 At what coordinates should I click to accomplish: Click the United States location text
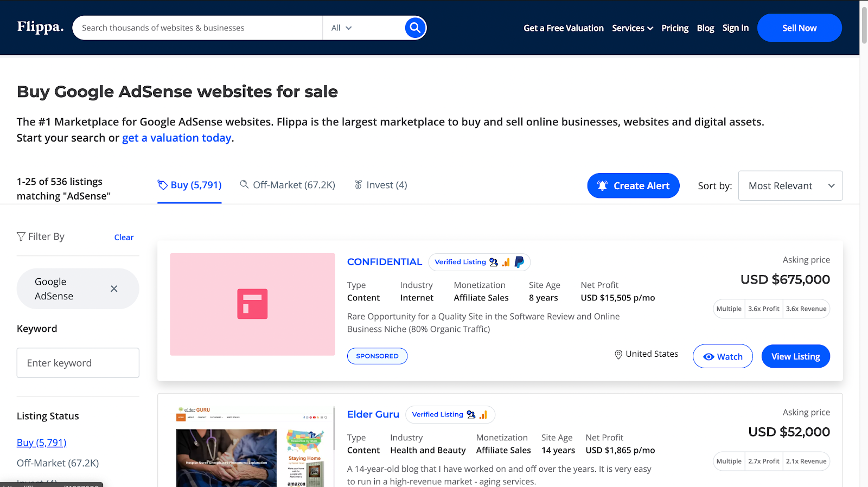652,354
